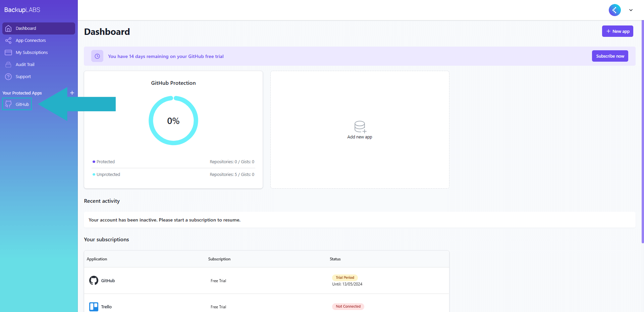
Task: Click the 14 days remaining trial message
Action: (x=166, y=56)
